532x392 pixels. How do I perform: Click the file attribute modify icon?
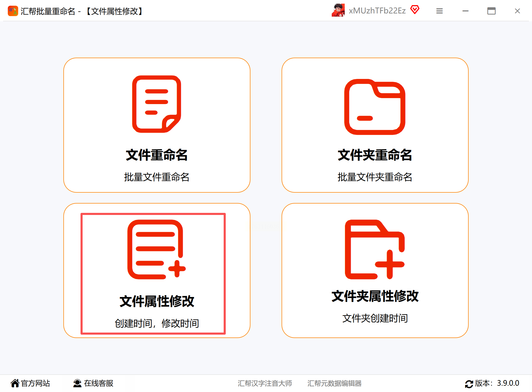156,249
